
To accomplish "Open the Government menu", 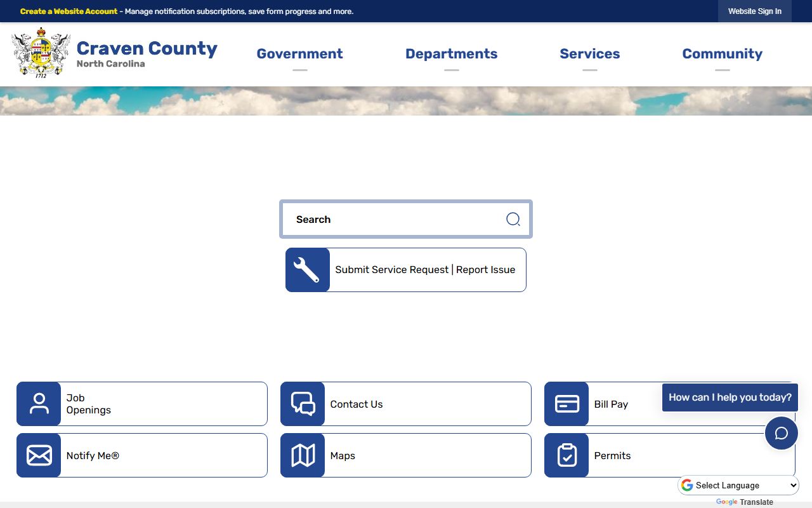I will pos(299,54).
